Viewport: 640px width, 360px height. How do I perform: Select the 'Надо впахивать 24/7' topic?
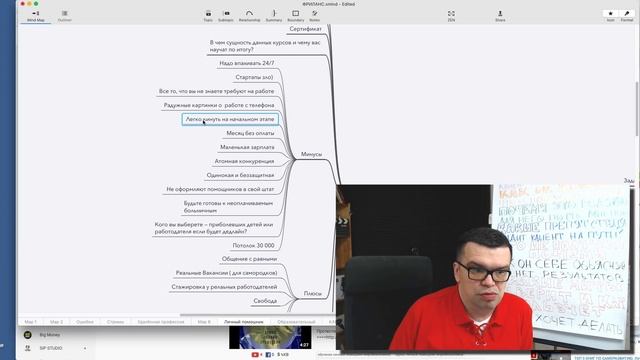coord(247,63)
